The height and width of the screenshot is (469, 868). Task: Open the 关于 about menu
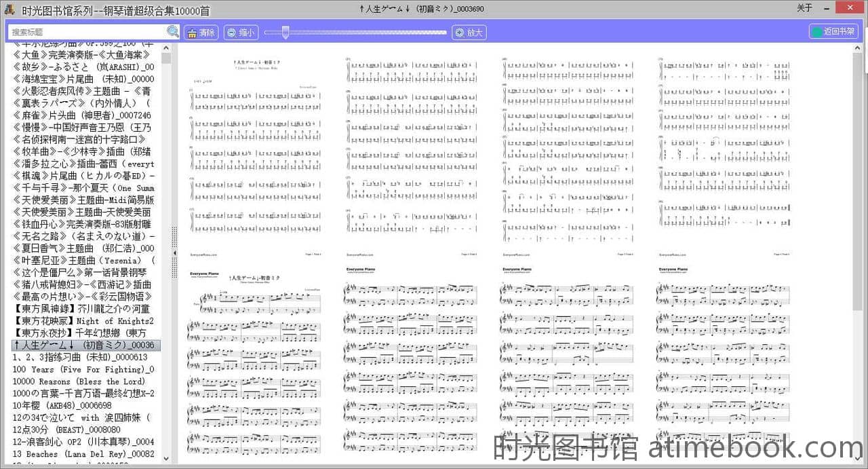click(x=804, y=8)
